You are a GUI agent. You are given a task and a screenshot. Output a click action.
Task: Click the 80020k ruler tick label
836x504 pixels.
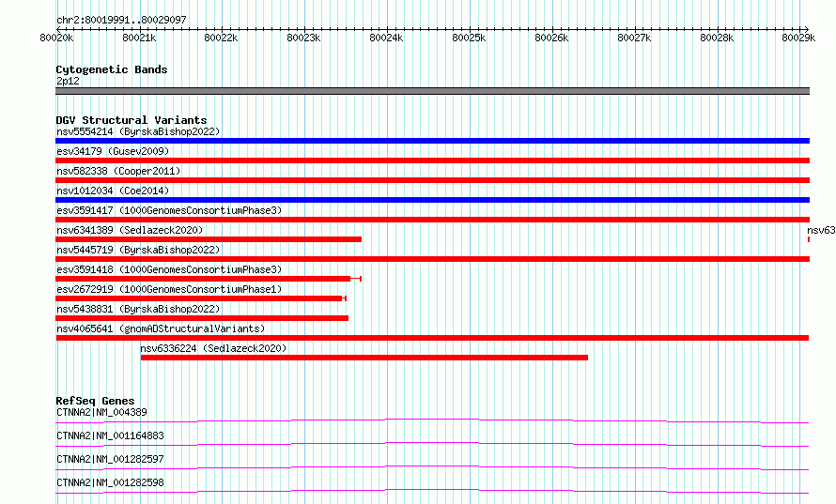(x=56, y=38)
